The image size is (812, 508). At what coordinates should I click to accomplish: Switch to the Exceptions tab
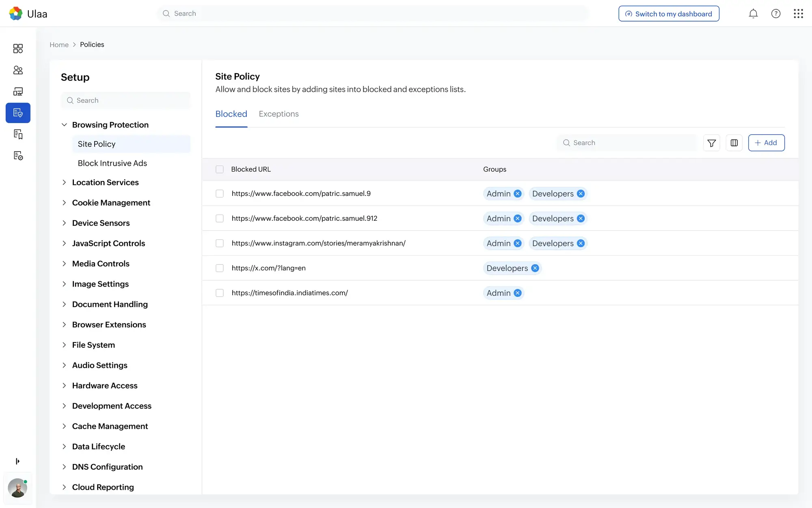pos(279,114)
